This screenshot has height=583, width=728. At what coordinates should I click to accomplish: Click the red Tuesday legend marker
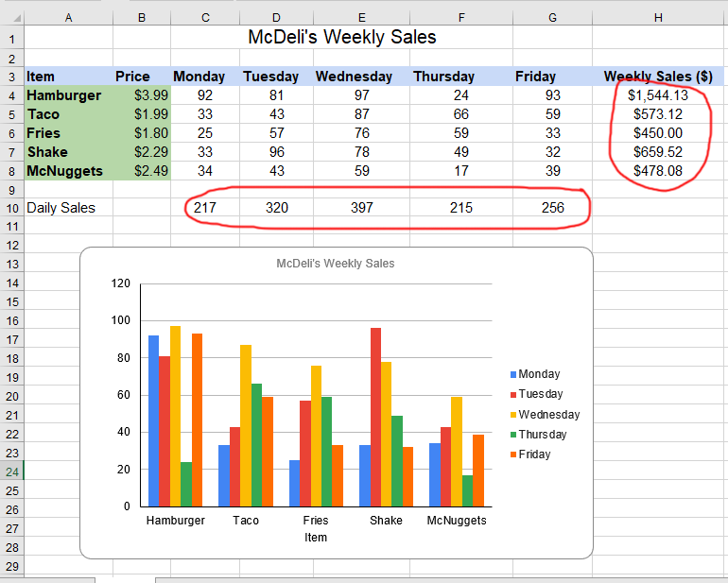point(513,395)
